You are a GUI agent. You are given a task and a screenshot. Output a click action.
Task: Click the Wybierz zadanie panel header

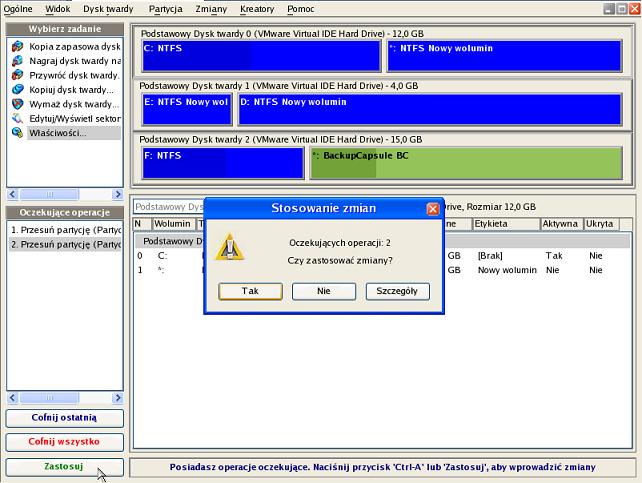pyautogui.click(x=65, y=29)
